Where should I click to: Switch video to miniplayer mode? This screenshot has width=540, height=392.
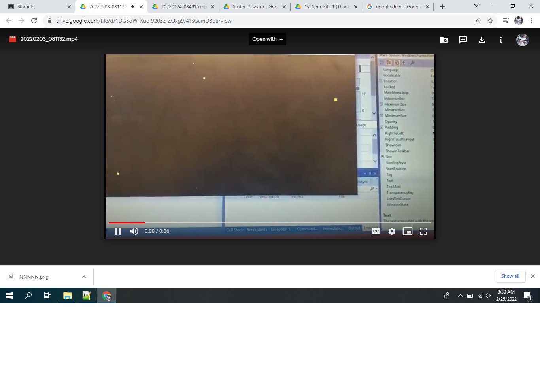tap(408, 231)
